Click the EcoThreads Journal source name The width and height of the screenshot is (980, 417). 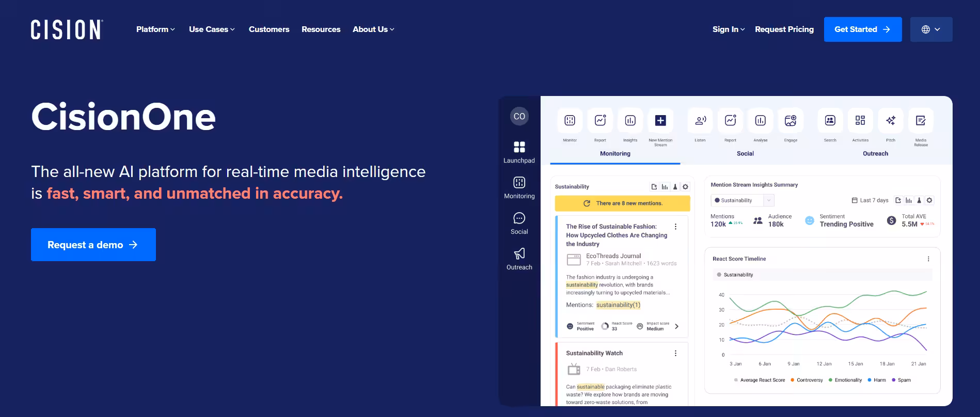click(x=613, y=256)
